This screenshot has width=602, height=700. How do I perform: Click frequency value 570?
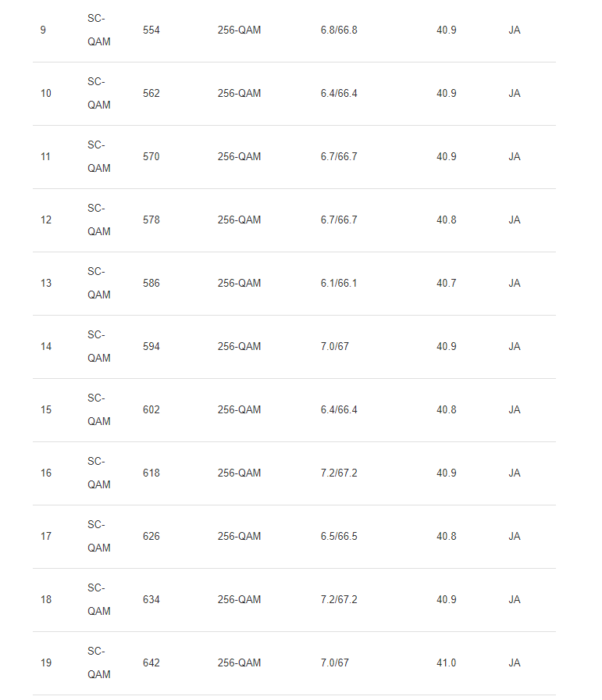pyautogui.click(x=151, y=157)
